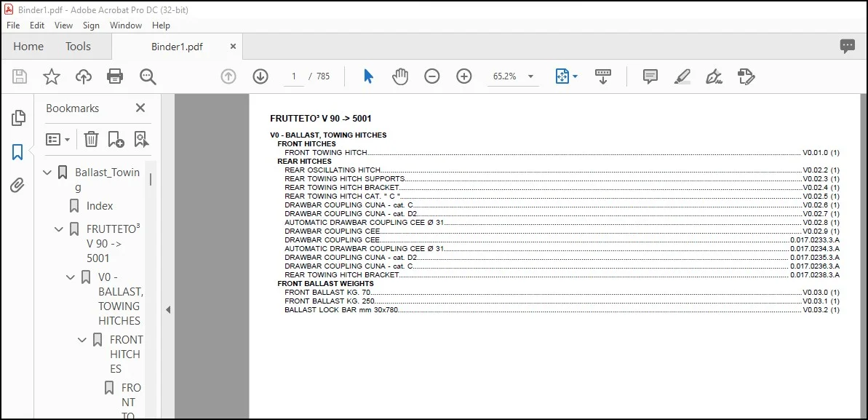Print the document using the printer icon
Viewport: 868px width, 420px height.
click(x=115, y=76)
